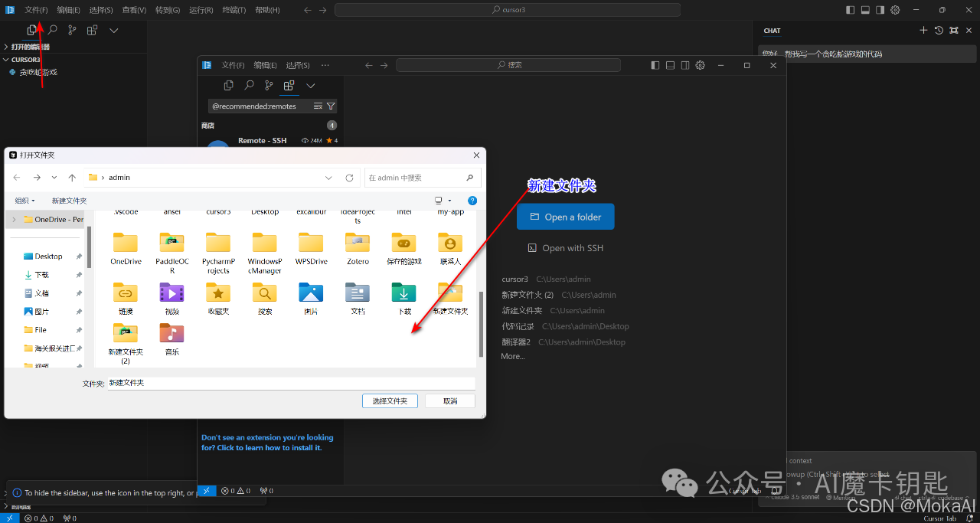Open 文件(F) menu in main Cursor window
This screenshot has width=980, height=523.
36,10
